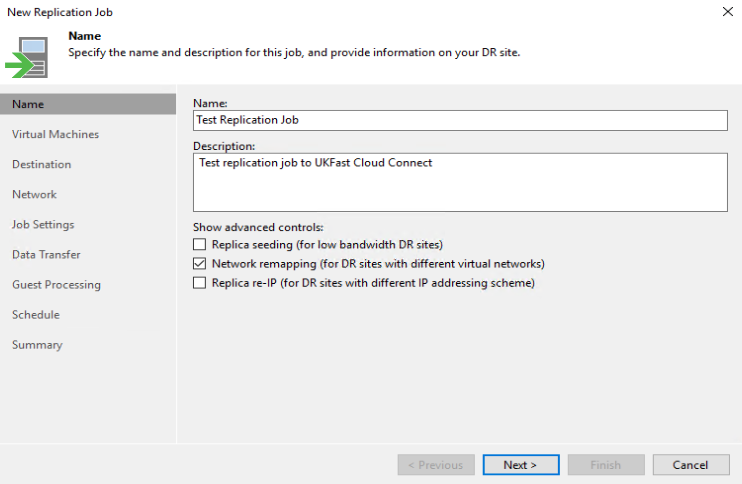Viewport: 742px width, 484px height.
Task: Go to Virtual Machines step
Action: 55,134
